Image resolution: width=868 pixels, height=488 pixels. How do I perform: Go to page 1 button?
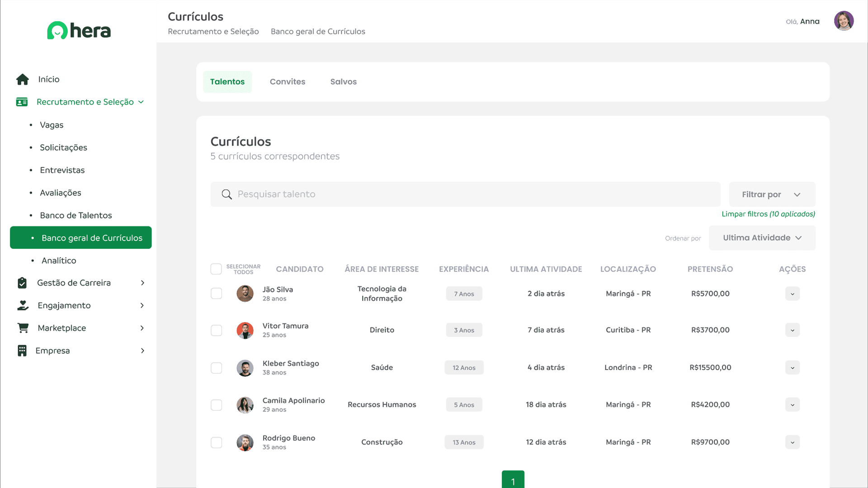(x=513, y=480)
